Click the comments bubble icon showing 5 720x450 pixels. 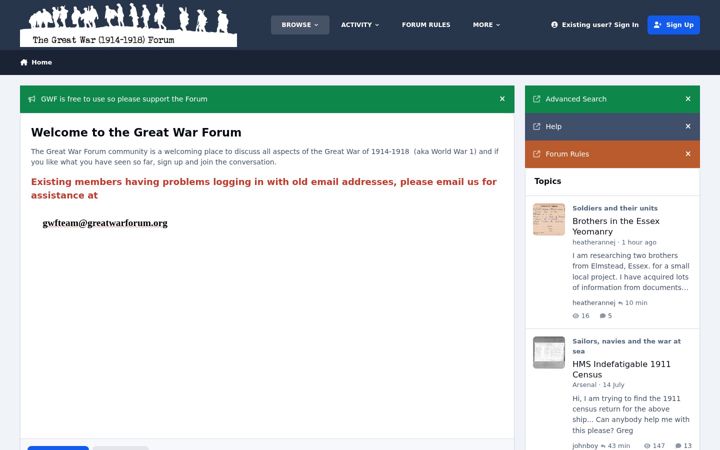pyautogui.click(x=602, y=316)
